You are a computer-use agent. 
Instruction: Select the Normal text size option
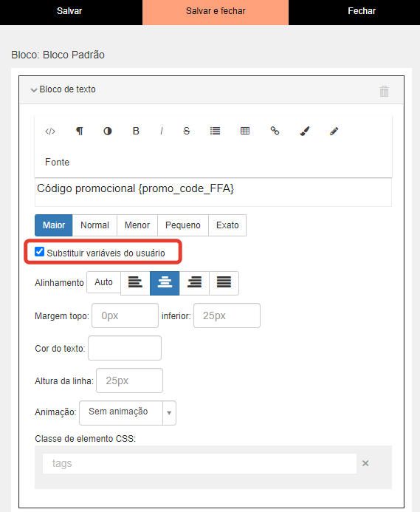point(94,225)
